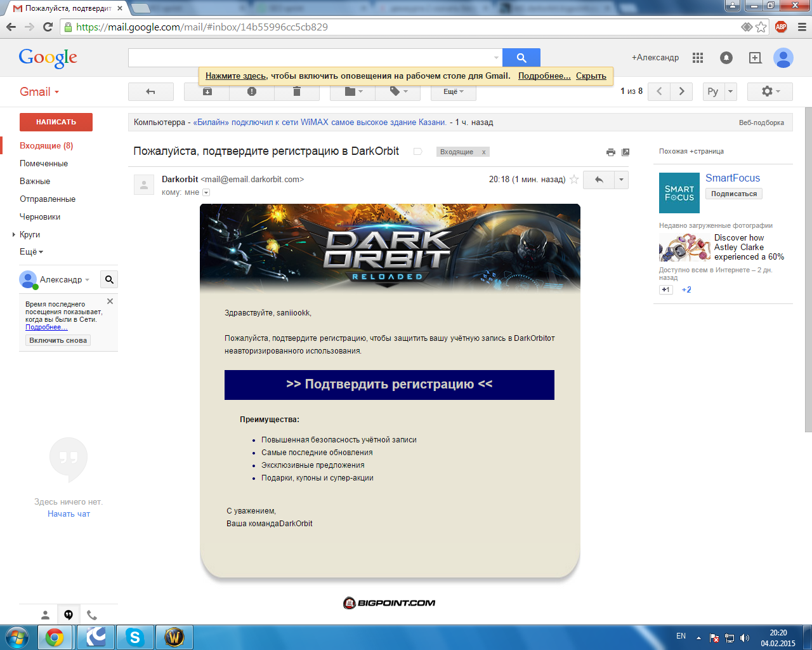This screenshot has height=650, width=812.
Task: Expand the Круги sidebar section
Action: [x=14, y=235]
